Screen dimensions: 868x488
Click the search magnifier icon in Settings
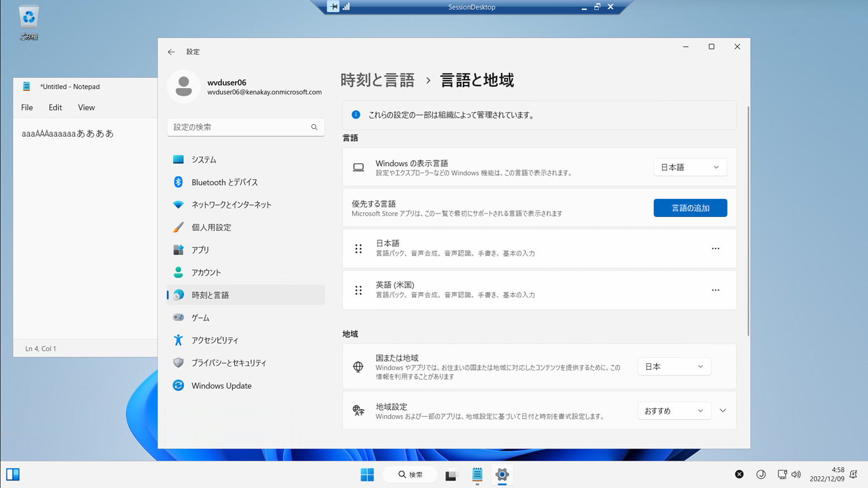pyautogui.click(x=314, y=127)
